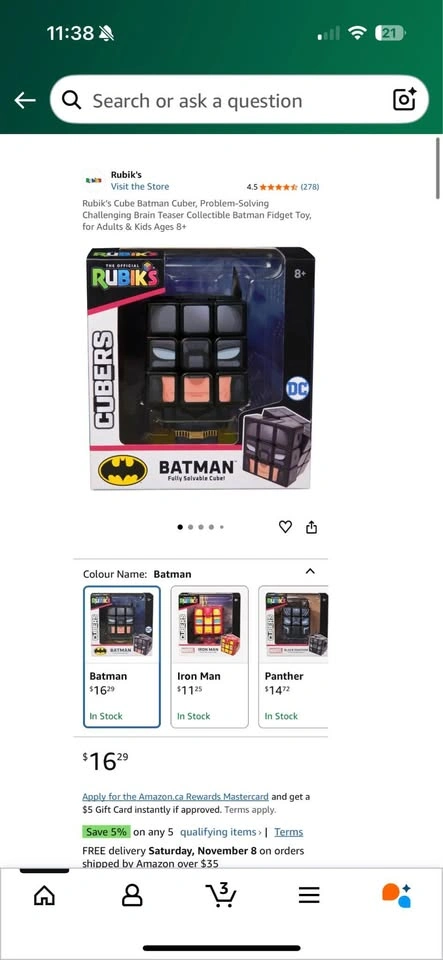Open the Terms link
The width and height of the screenshot is (443, 960).
(288, 832)
